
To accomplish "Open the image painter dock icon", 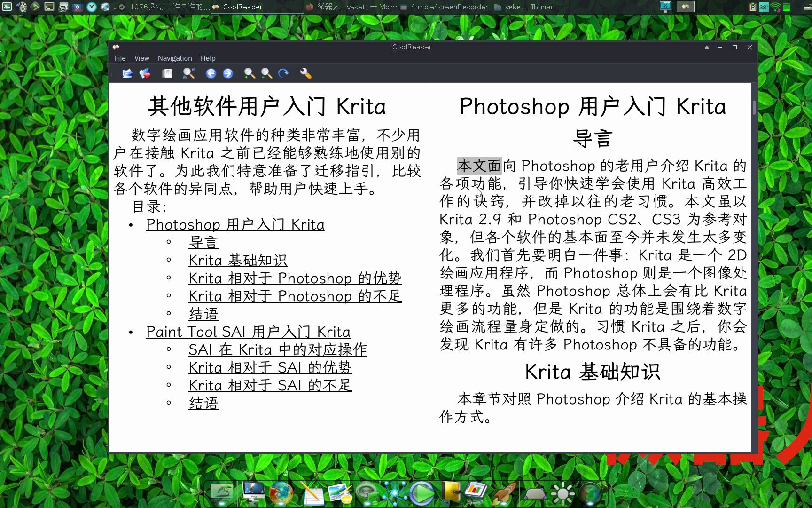I will pyautogui.click(x=340, y=493).
